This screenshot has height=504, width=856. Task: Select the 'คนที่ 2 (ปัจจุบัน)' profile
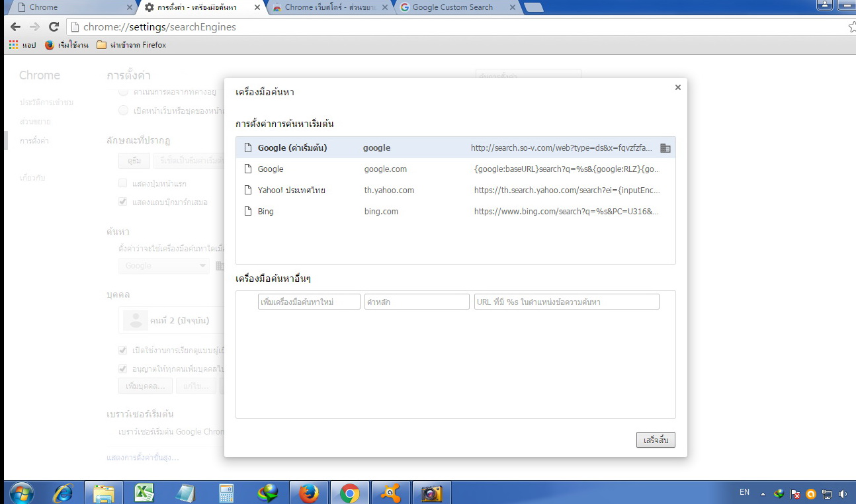coord(171,320)
